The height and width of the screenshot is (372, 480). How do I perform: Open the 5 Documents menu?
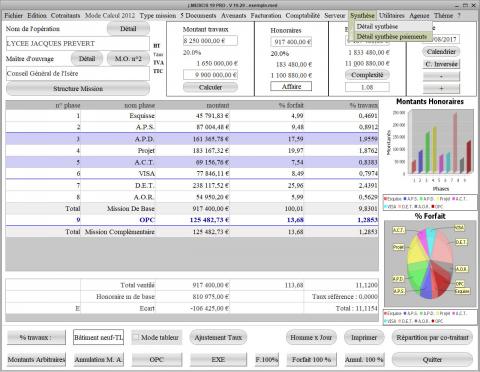pyautogui.click(x=198, y=16)
